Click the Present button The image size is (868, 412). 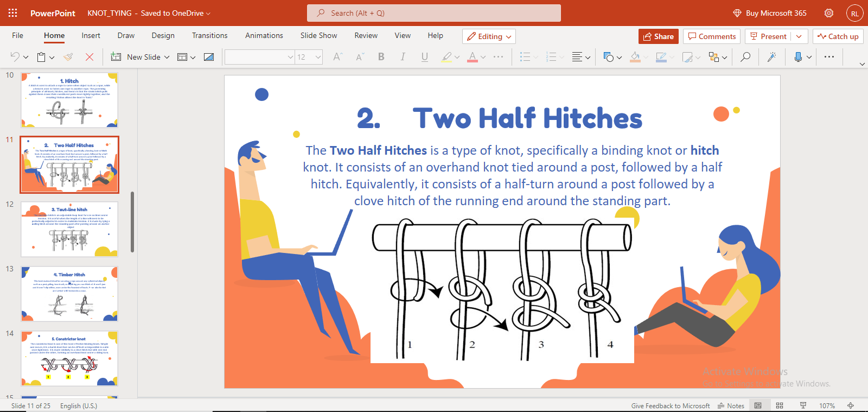coord(768,36)
